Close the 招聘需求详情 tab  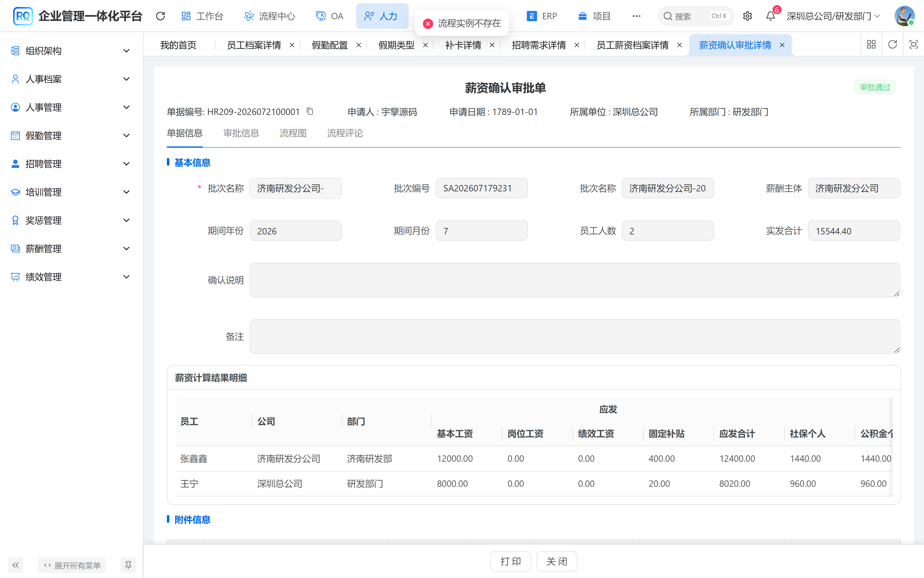coord(577,45)
